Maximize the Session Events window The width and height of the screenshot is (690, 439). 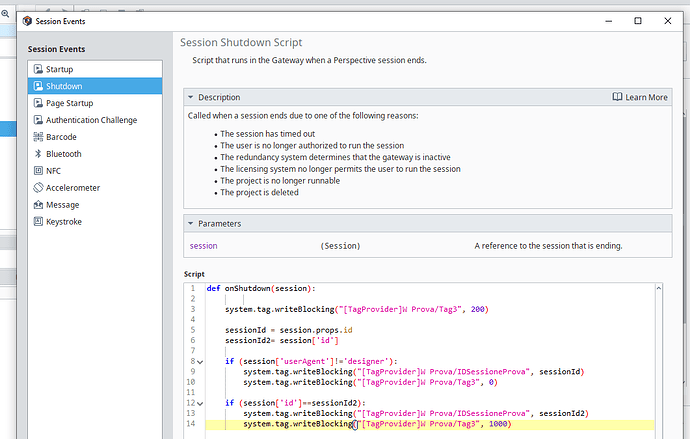point(637,20)
